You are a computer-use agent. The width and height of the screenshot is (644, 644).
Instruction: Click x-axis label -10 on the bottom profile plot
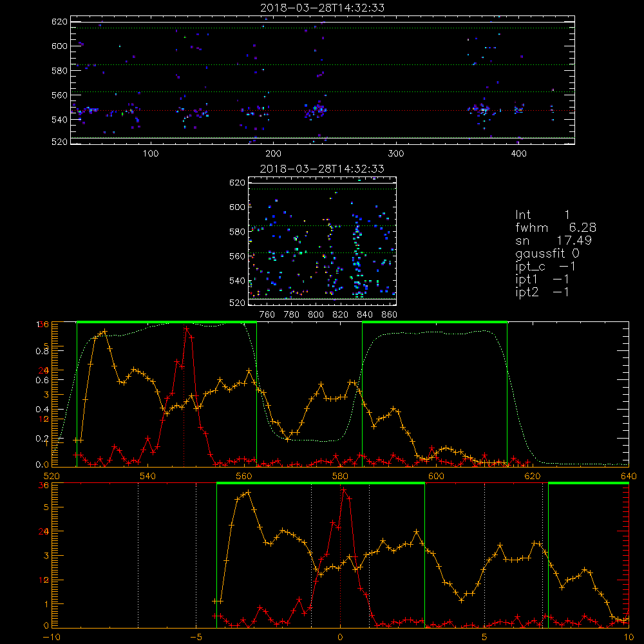click(x=52, y=637)
